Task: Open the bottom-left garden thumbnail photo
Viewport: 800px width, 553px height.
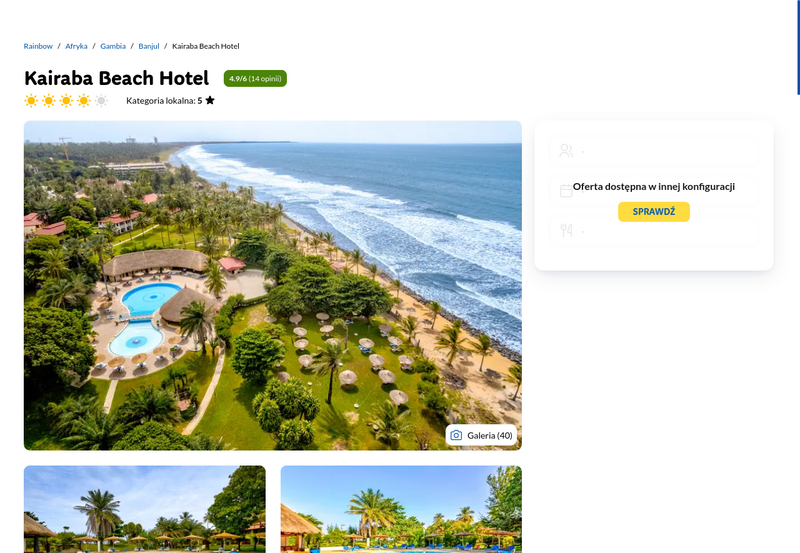Action: click(x=144, y=509)
